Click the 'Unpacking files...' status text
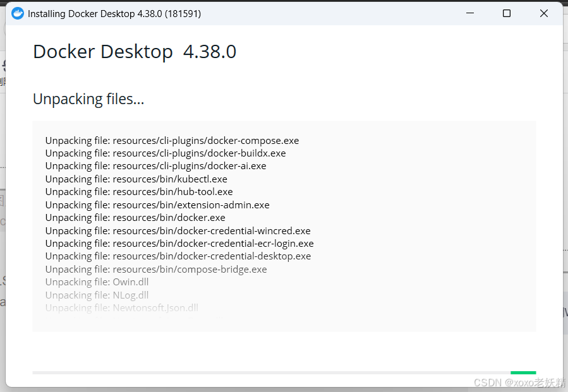Screen dimensions: 568x392 [x=88, y=99]
